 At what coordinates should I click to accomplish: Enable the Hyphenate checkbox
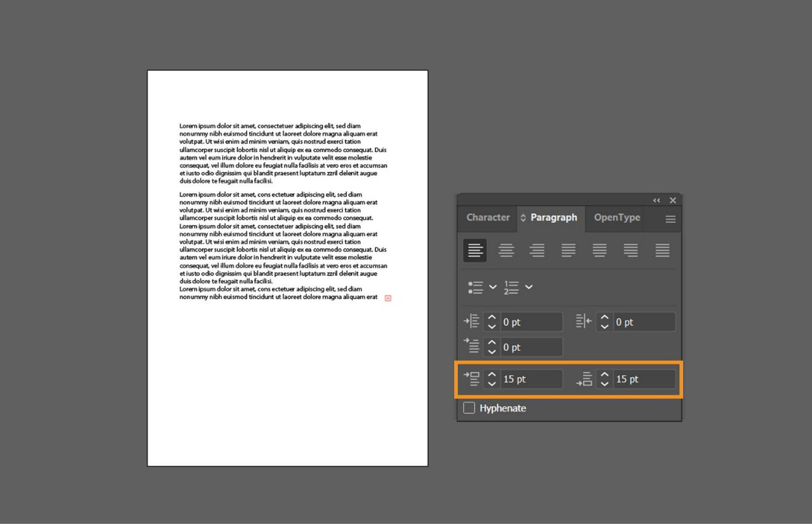point(470,407)
